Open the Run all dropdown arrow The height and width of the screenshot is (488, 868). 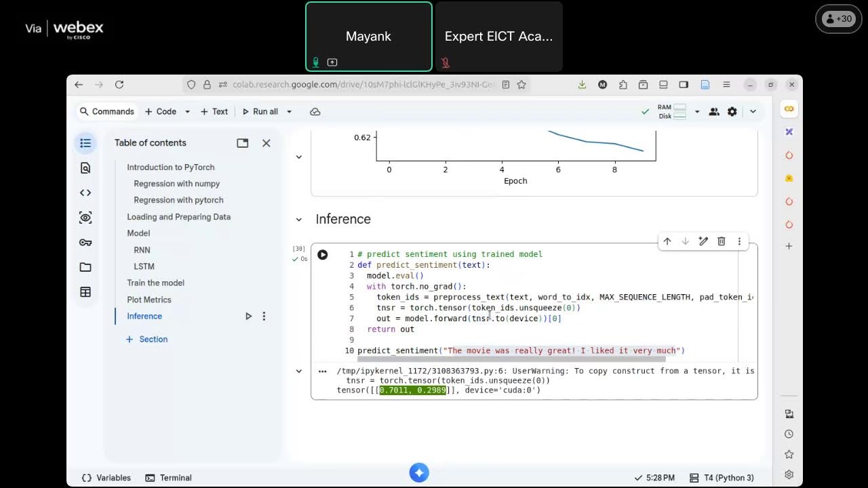pos(289,112)
